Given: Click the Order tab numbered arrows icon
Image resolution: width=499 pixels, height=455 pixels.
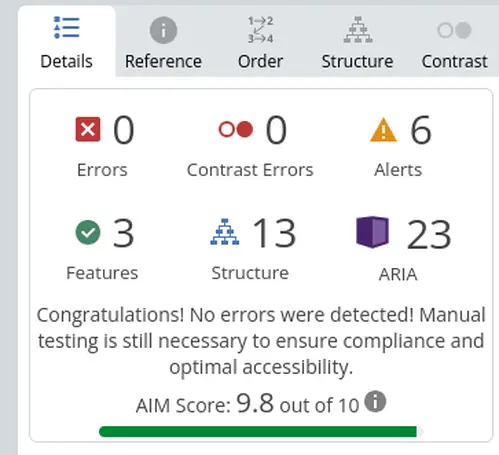Looking at the screenshot, I should point(260,30).
